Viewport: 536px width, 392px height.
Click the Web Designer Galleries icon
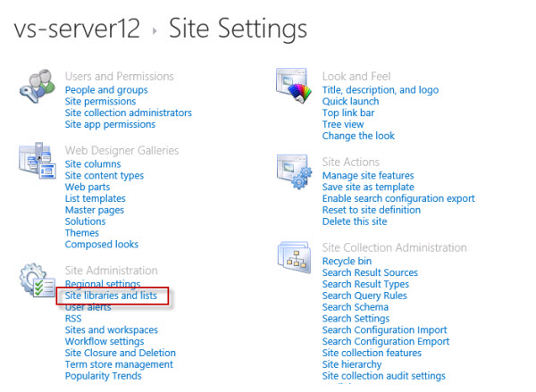click(37, 161)
